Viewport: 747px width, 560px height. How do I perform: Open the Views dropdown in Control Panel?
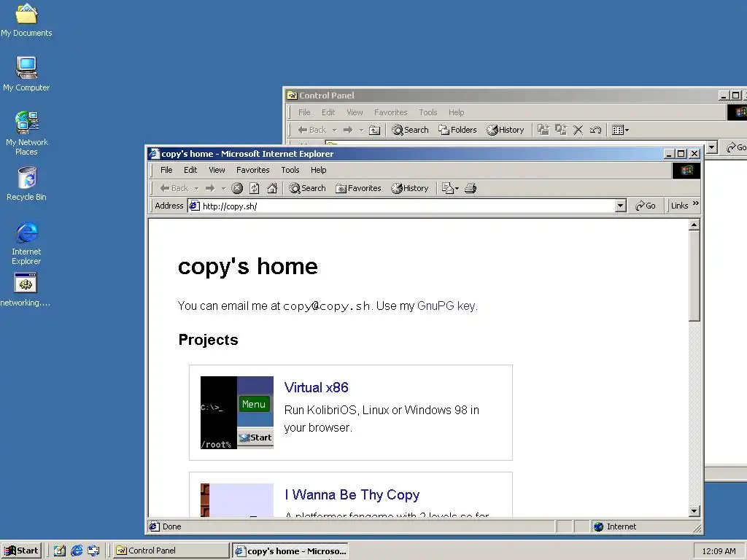point(620,130)
